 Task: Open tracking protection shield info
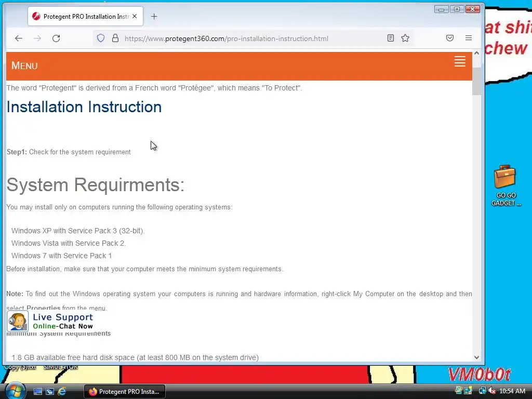coord(101,38)
